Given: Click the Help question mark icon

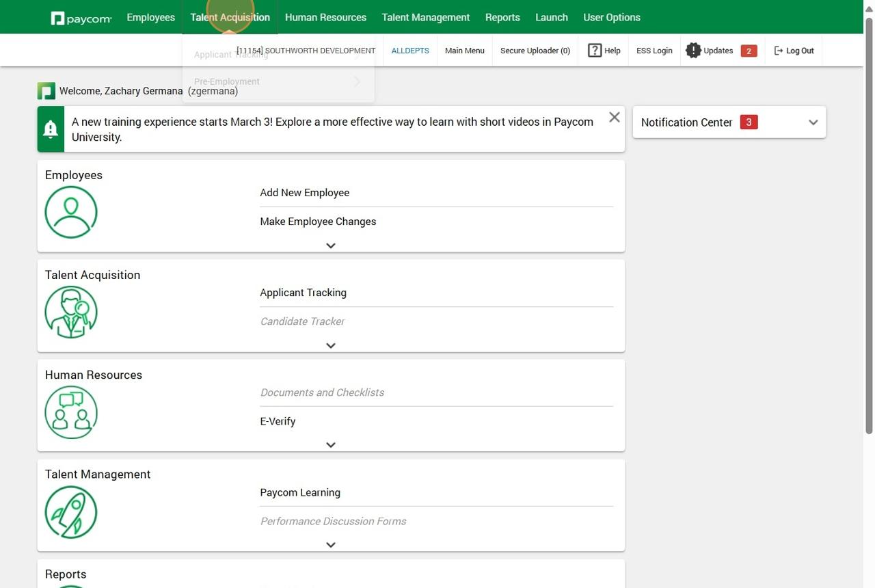Looking at the screenshot, I should click(595, 50).
